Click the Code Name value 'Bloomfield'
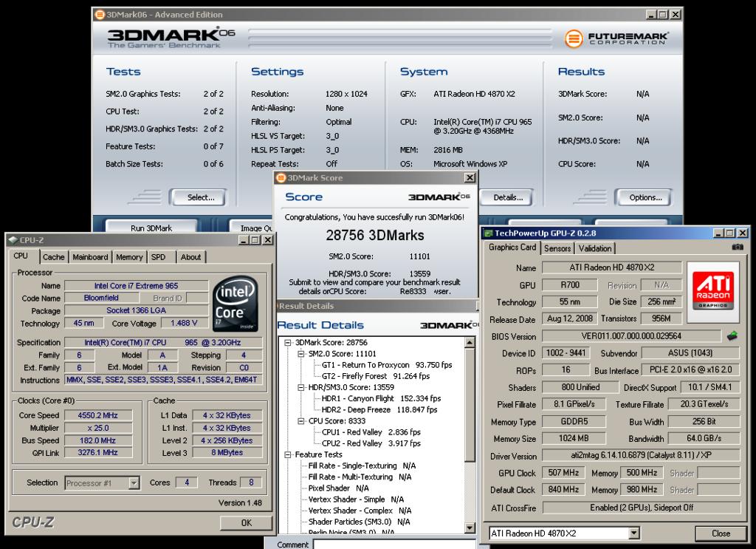This screenshot has width=756, height=549. (x=101, y=298)
